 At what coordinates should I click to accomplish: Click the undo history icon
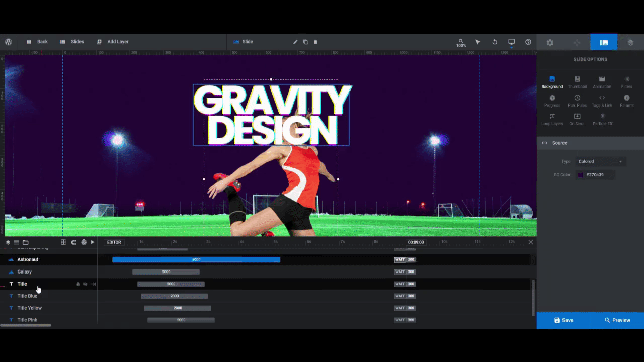coord(495,42)
